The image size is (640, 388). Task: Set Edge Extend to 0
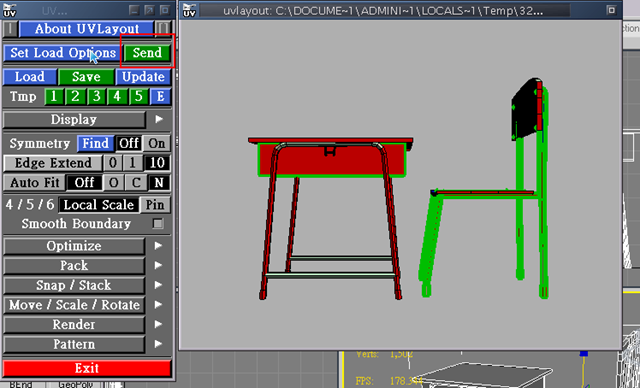(113, 163)
